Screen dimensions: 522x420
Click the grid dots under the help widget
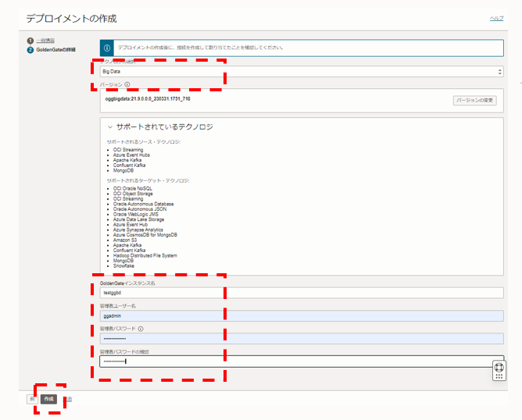point(499,376)
